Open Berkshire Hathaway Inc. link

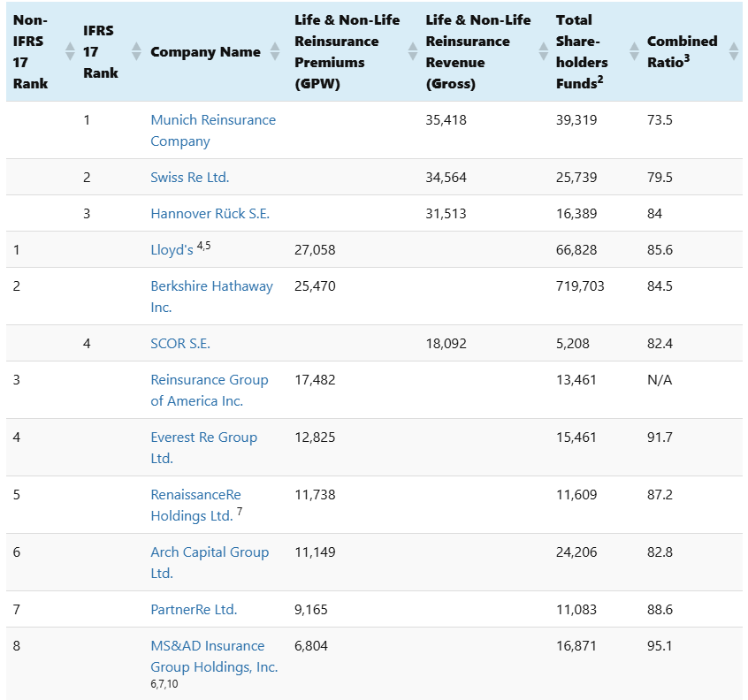(x=212, y=296)
